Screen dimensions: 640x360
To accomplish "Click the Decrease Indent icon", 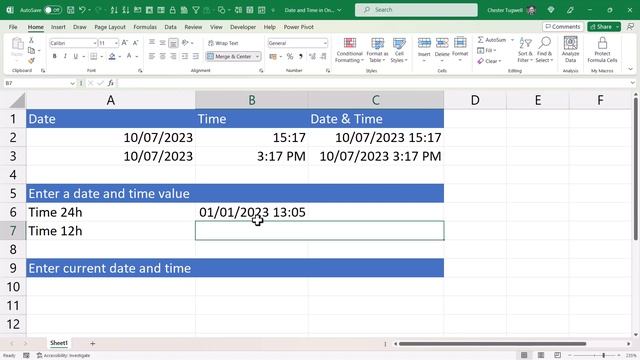I will tap(184, 56).
